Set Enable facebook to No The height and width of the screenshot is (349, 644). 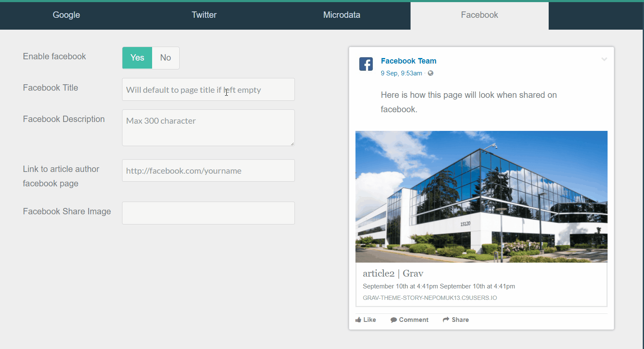(166, 58)
